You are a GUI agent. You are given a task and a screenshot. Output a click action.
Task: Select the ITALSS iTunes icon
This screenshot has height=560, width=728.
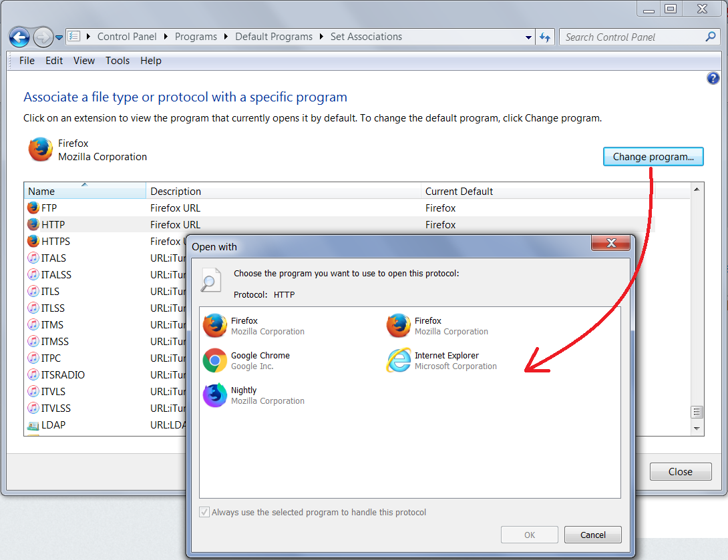click(x=33, y=275)
